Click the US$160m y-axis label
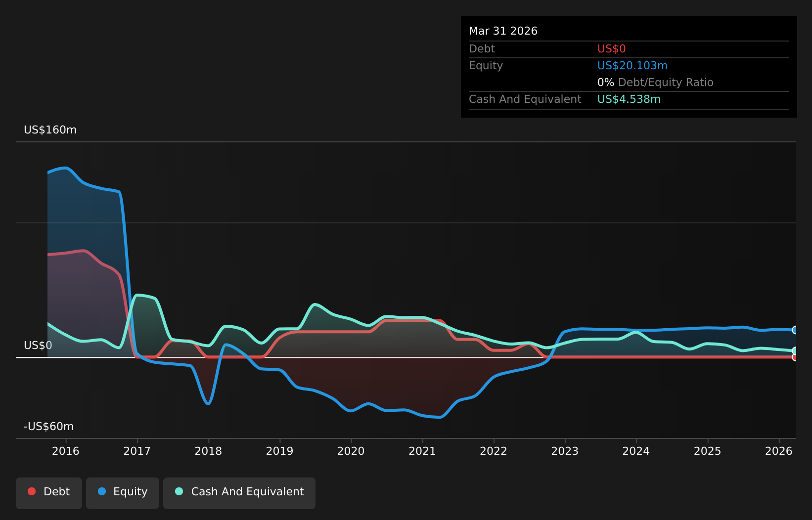The image size is (812, 520). 50,130
